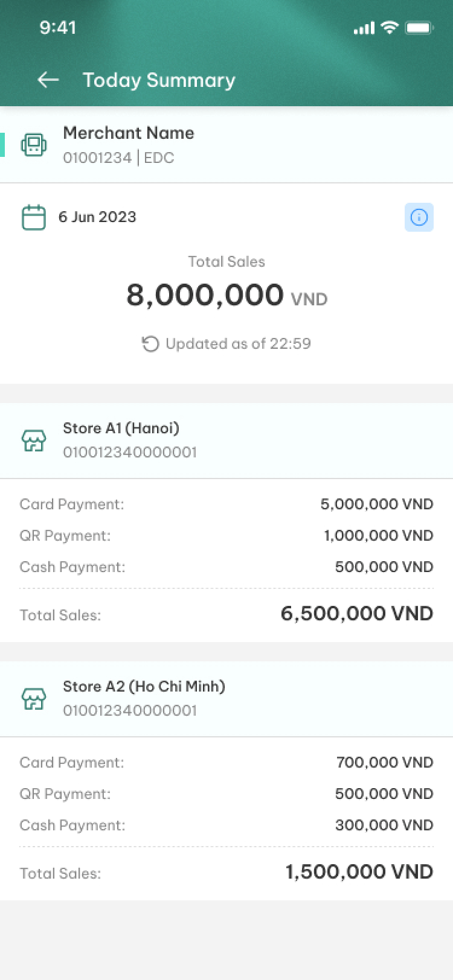Tap the 8,000,000 VND total sales amount
Image resolution: width=453 pixels, height=980 pixels.
(226, 296)
